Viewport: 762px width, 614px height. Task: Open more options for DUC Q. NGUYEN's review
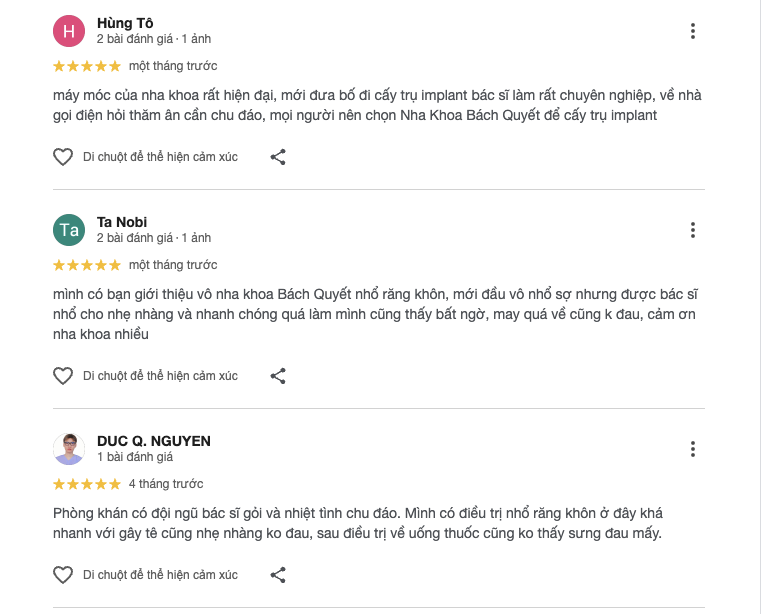(692, 449)
